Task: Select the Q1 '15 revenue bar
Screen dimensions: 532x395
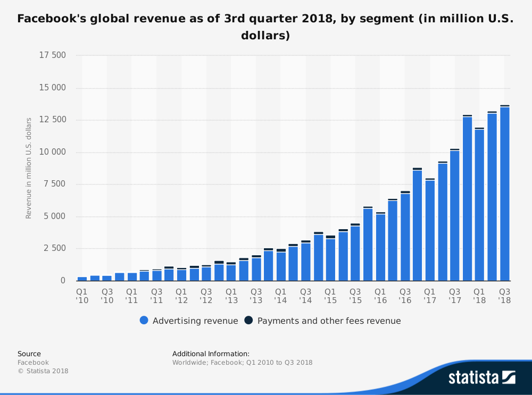Action: [x=330, y=258]
